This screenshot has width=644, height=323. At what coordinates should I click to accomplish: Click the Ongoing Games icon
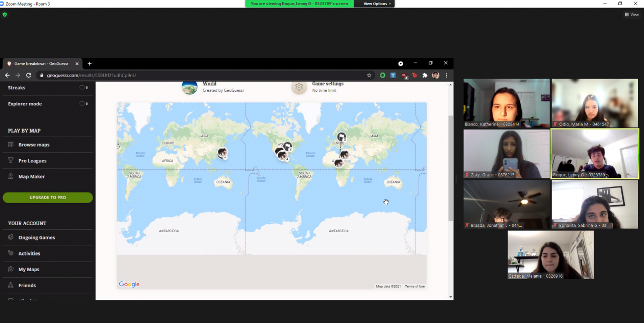pyautogui.click(x=11, y=237)
